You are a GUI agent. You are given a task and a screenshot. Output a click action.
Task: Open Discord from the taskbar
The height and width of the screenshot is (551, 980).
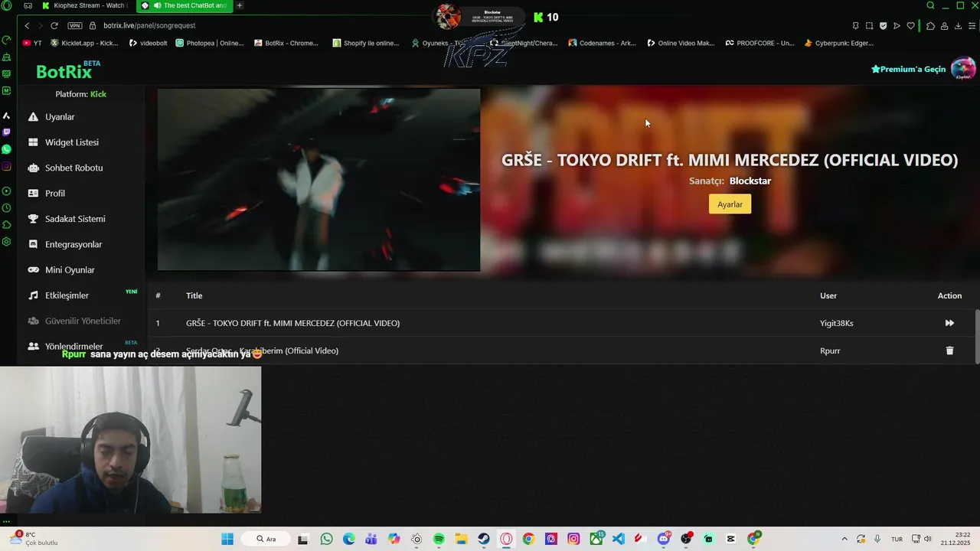[x=664, y=539]
